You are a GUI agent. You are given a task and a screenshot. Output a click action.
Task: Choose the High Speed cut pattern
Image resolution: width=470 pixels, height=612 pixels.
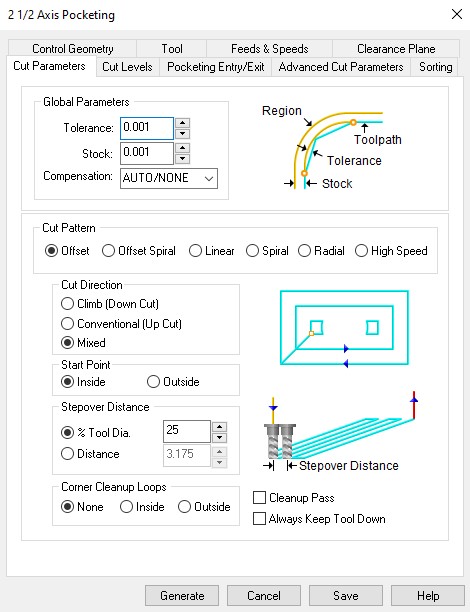point(391,251)
